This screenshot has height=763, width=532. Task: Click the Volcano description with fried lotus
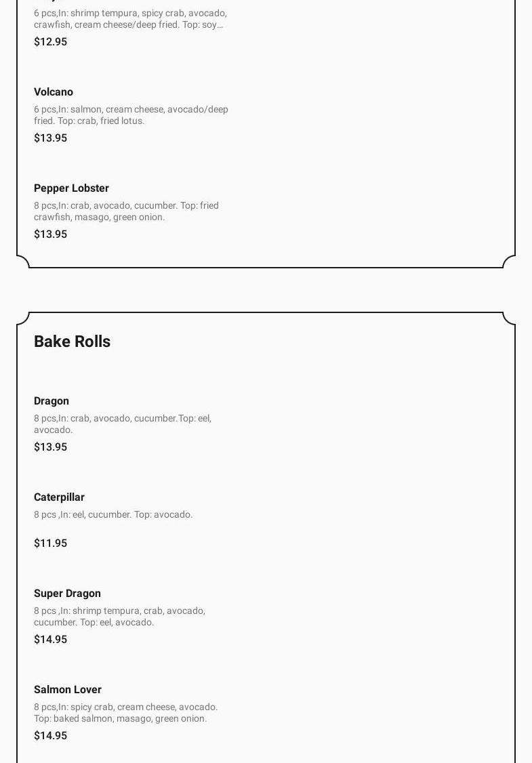click(x=131, y=115)
